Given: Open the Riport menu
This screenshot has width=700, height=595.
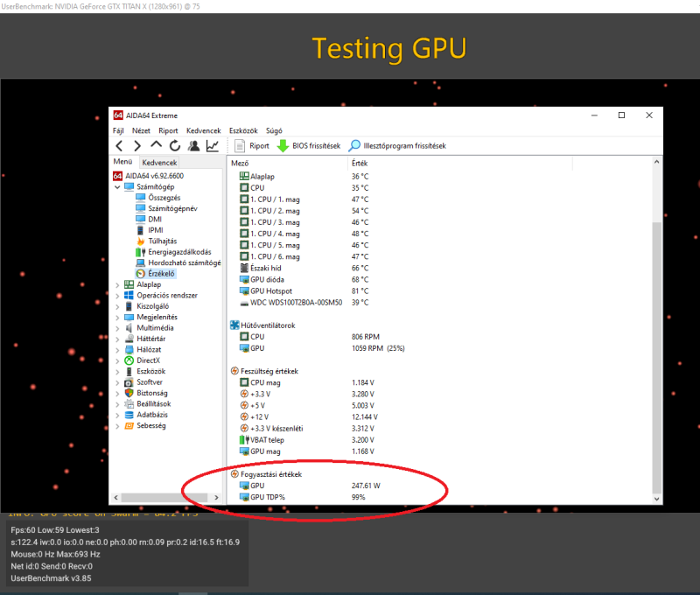Looking at the screenshot, I should click(168, 130).
